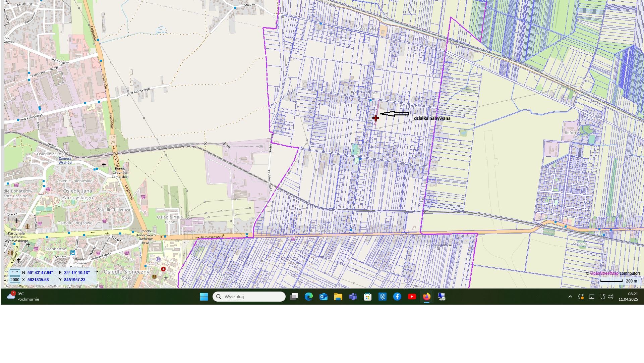This screenshot has height=363, width=644.
Task: Open the OpenStreetMap attribution link
Action: click(x=604, y=273)
